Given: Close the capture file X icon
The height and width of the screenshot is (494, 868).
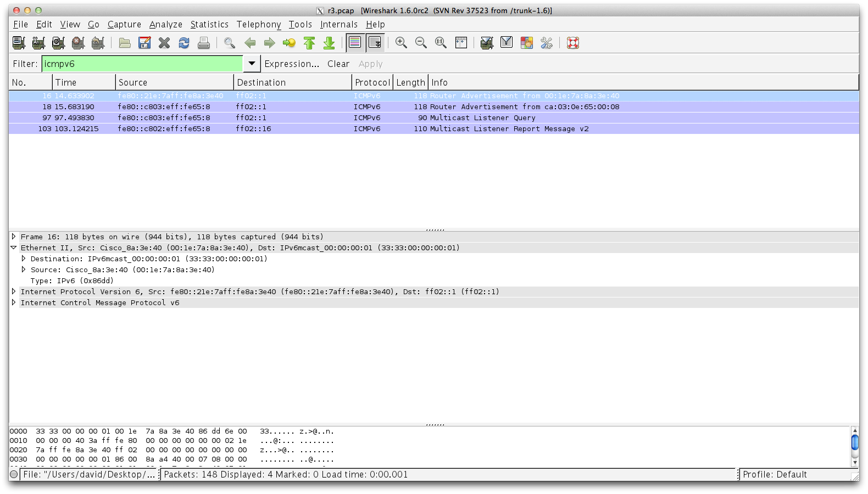Looking at the screenshot, I should tap(164, 43).
